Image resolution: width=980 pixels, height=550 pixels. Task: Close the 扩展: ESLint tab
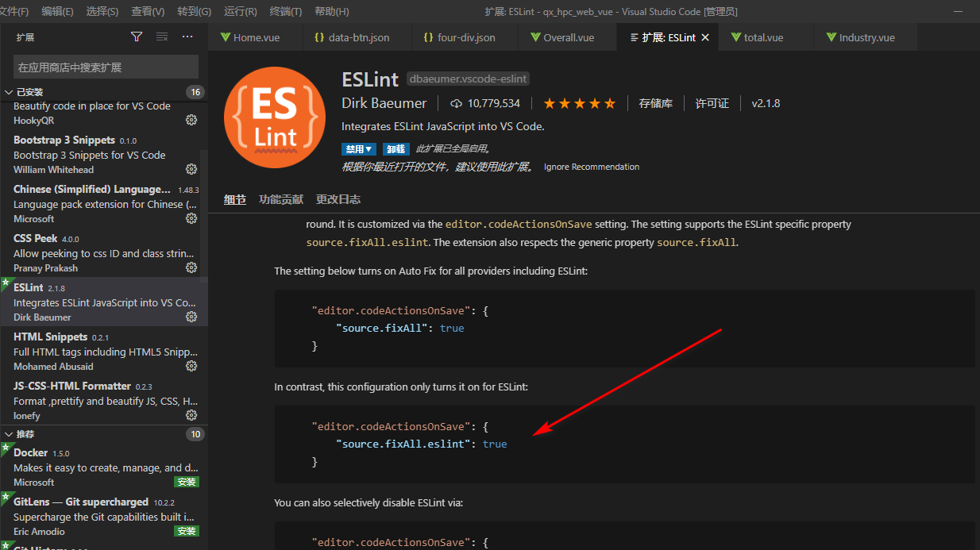click(705, 37)
